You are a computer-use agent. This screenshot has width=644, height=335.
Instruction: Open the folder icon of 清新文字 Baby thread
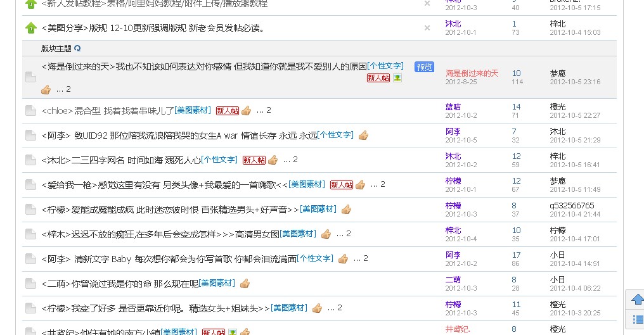[31, 258]
